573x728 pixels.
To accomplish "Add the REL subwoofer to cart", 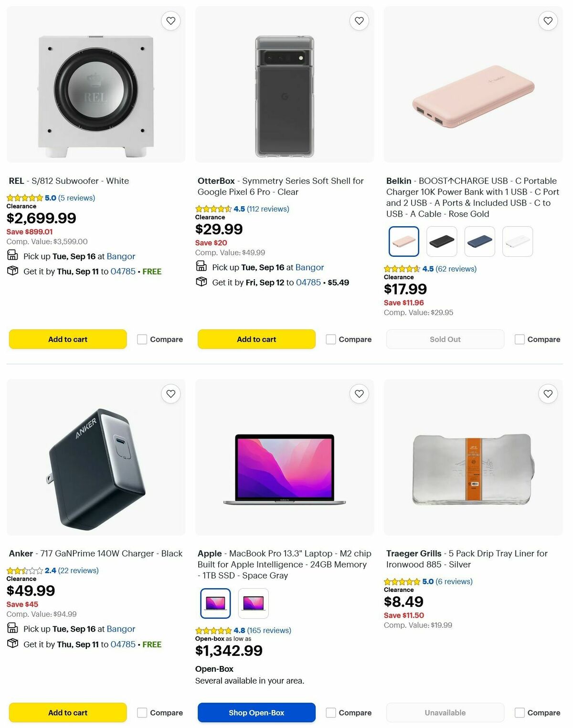I will pos(67,339).
